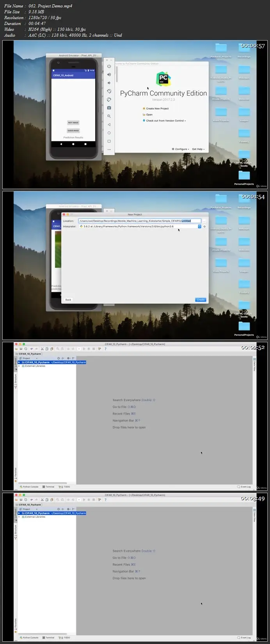Select XCode Projects desktop folder in 00:01:54 frame
Viewport: 270px width, 644px height.
(221, 244)
